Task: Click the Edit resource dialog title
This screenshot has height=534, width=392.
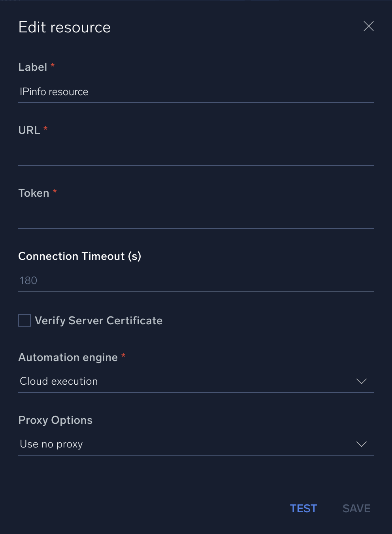Action: [64, 27]
